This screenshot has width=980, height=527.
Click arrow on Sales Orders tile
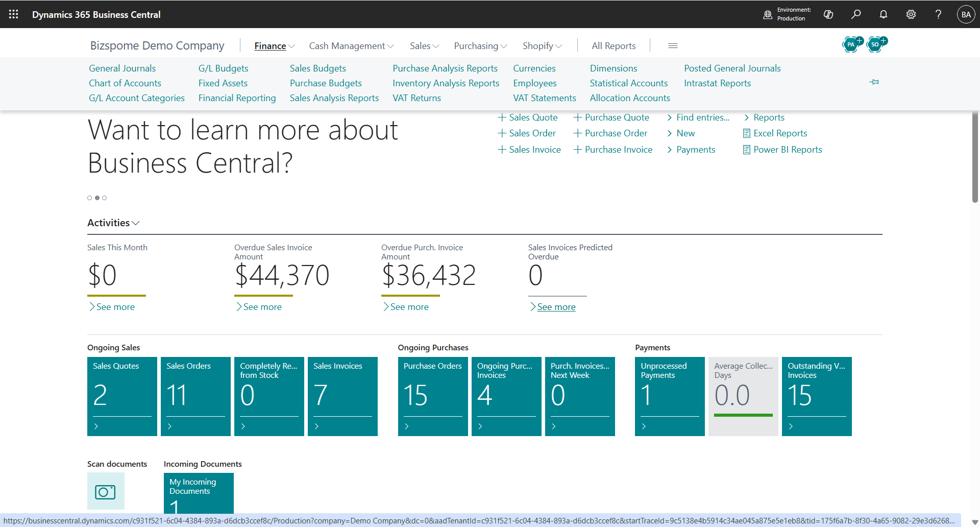(x=169, y=426)
